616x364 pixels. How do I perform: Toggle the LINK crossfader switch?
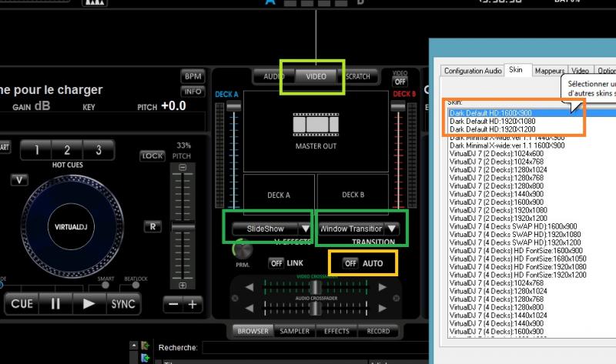point(276,263)
